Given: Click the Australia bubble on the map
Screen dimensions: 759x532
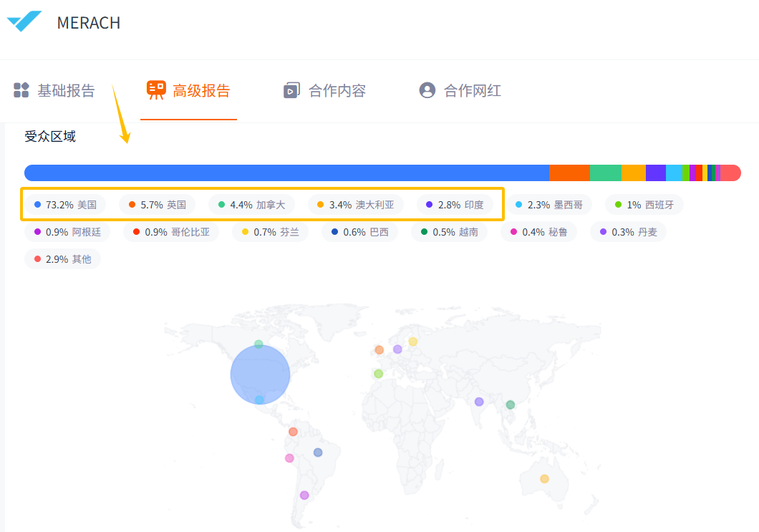Looking at the screenshot, I should click(x=544, y=478).
